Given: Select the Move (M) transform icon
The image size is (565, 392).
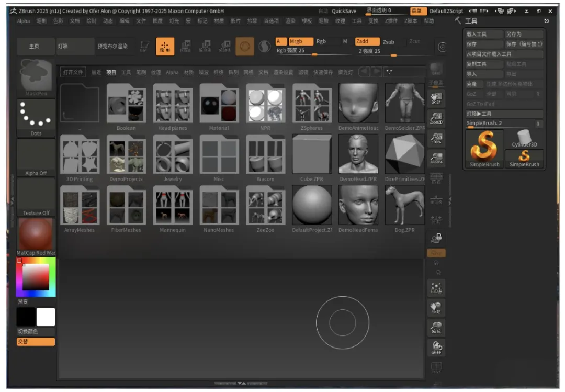Looking at the screenshot, I should [186, 47].
